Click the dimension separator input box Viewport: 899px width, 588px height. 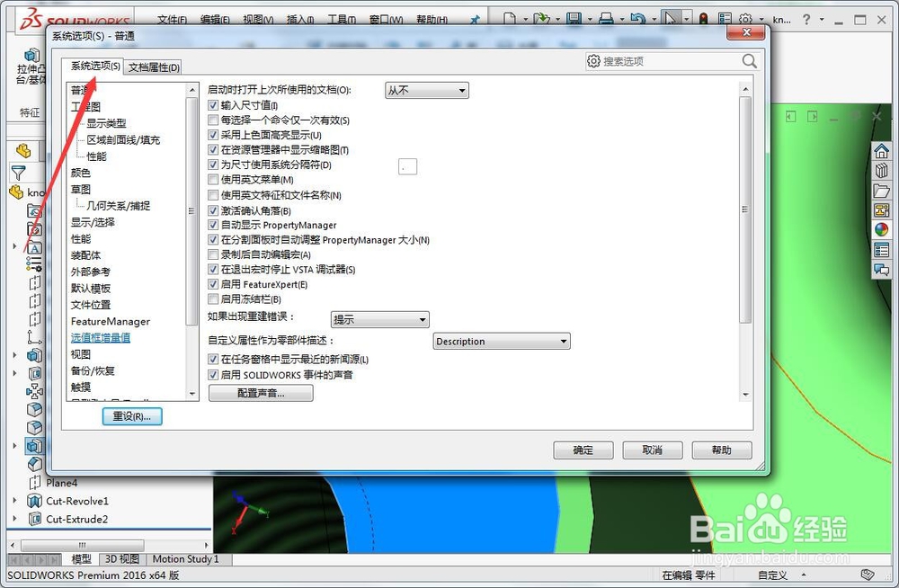click(407, 167)
